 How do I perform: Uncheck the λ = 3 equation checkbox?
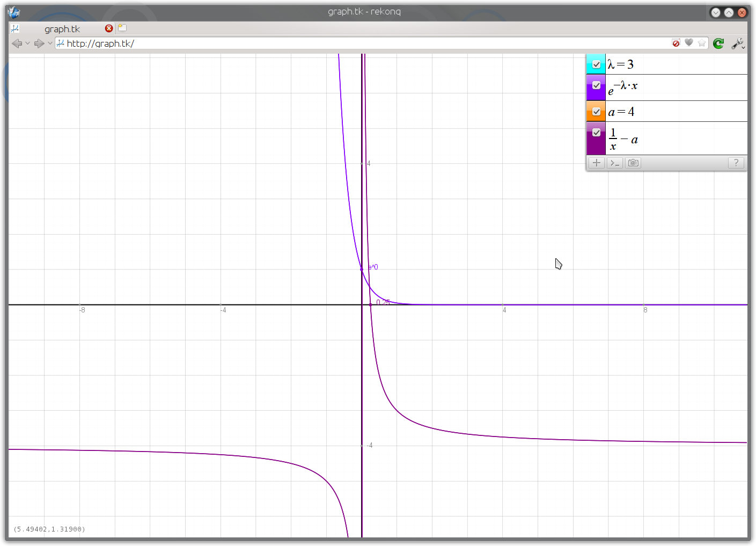click(596, 64)
